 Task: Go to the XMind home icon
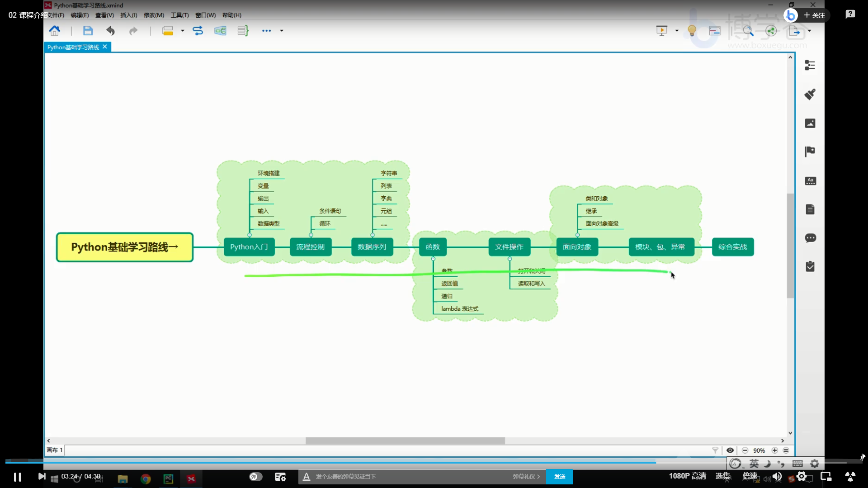pyautogui.click(x=55, y=31)
